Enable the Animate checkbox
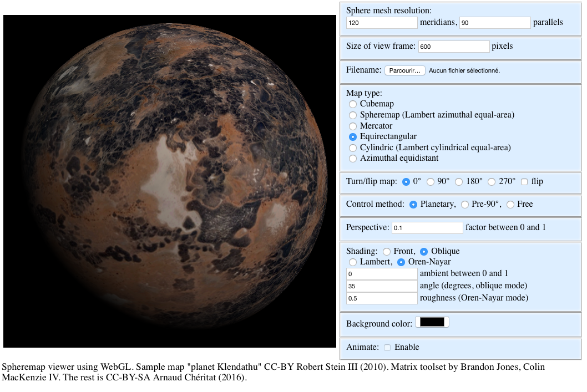 coord(387,348)
